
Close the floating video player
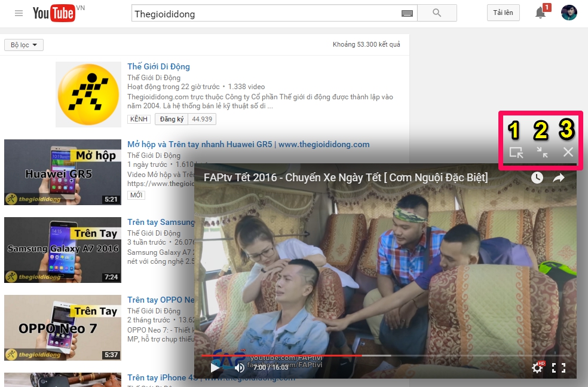[x=568, y=152]
